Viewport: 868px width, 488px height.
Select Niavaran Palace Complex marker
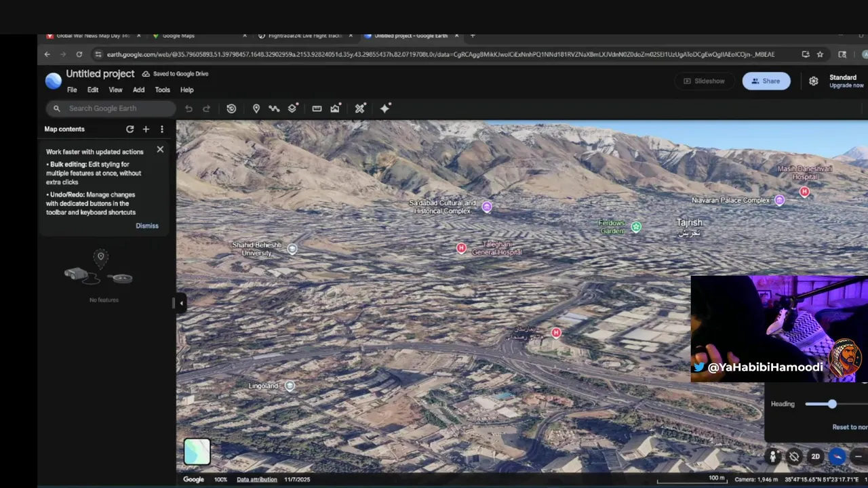pos(780,200)
